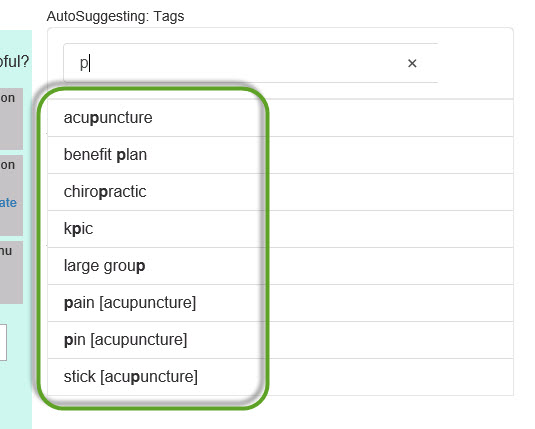
Task: Click the 'pful?' heading in the teal sidebar
Action: click(14, 62)
